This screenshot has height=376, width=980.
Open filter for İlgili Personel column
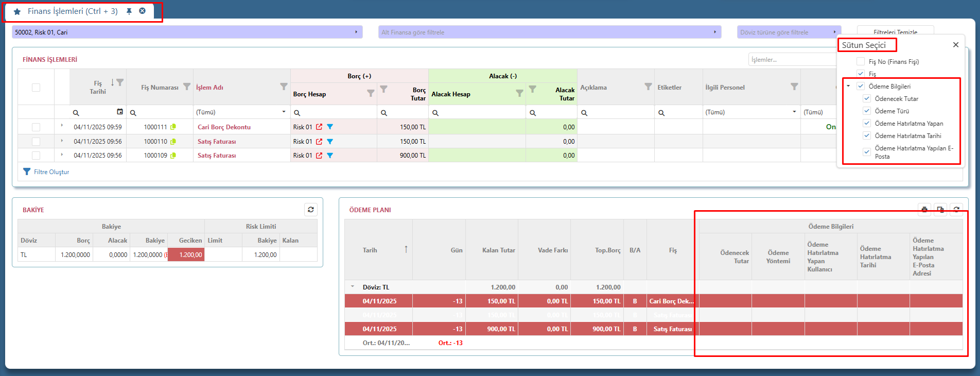pos(794,87)
